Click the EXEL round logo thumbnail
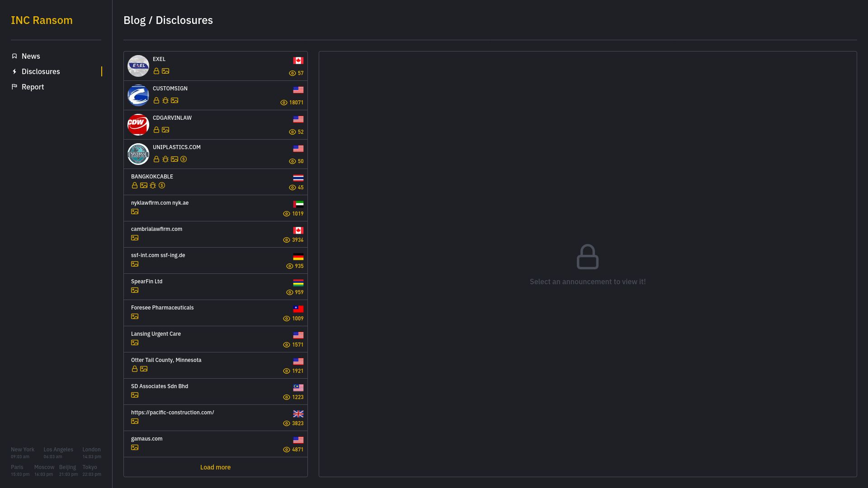The image size is (868, 488). coord(138,66)
